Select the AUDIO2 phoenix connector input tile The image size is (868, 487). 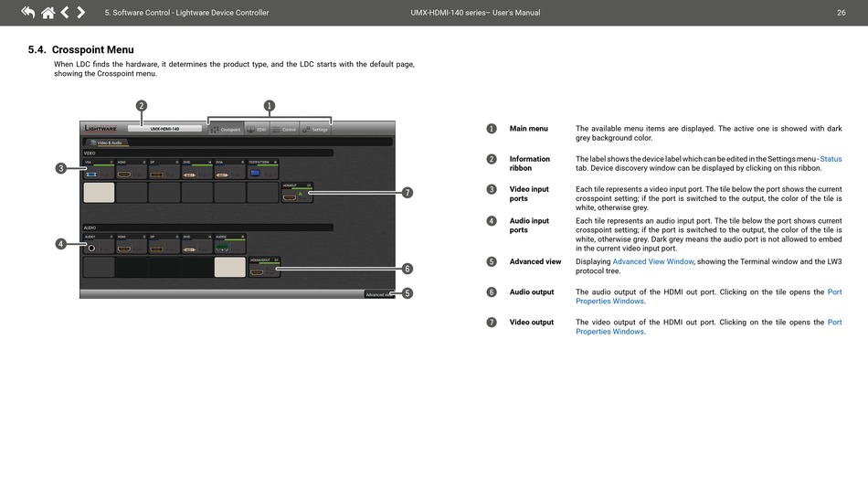229,244
